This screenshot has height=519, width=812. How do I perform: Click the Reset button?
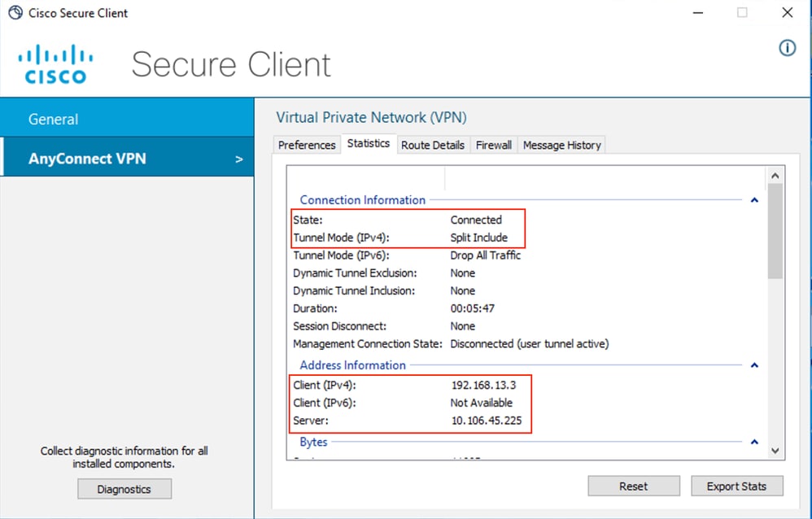tap(633, 486)
